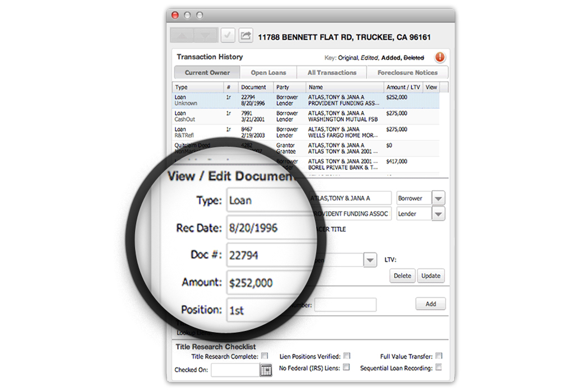Viewport: 574px width, 392px height.
Task: Switch to the Open Loans tab
Action: (269, 73)
